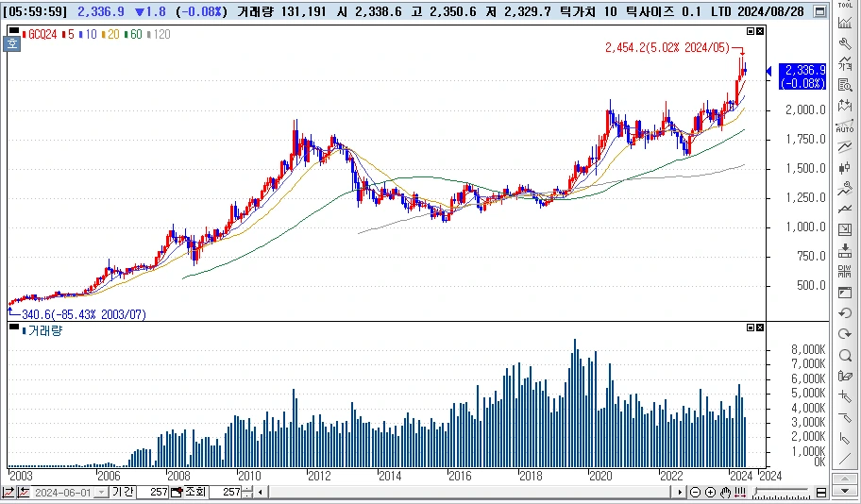Select the diagonal trendline drawing tool

tap(845, 459)
